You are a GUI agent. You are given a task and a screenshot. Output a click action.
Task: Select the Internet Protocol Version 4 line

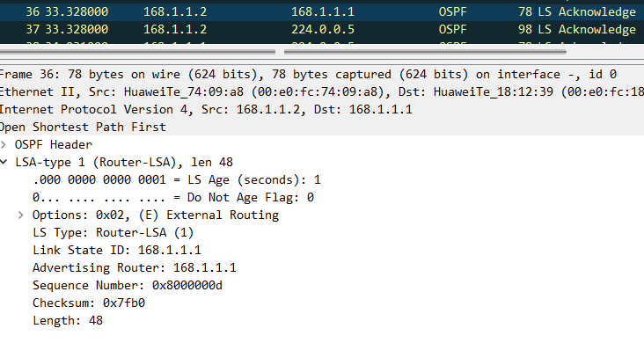[x=322, y=110]
